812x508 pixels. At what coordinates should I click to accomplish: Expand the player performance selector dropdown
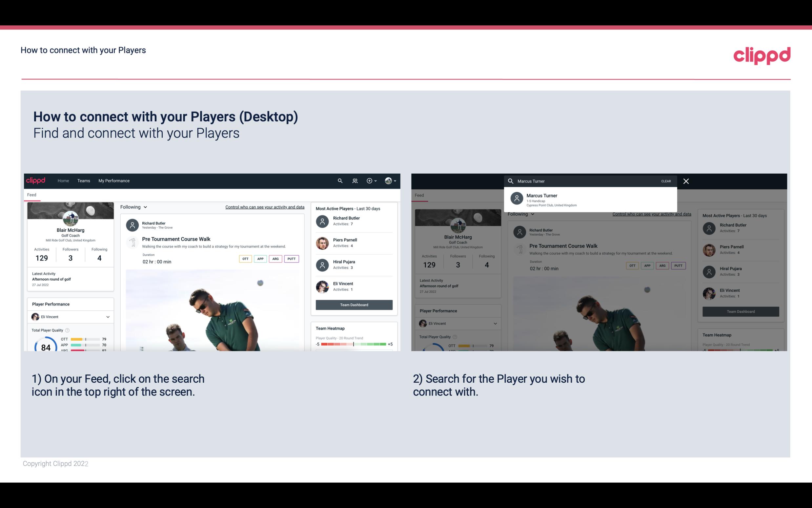pyautogui.click(x=107, y=317)
